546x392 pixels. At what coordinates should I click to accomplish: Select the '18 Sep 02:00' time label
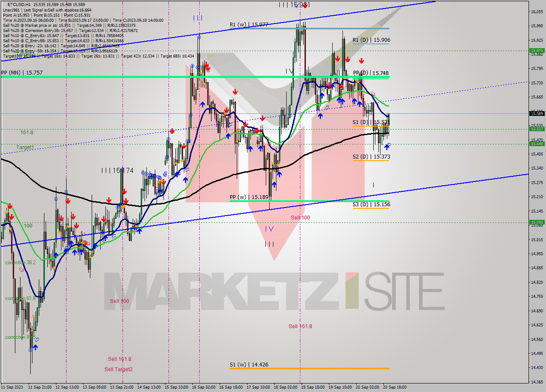285,387
